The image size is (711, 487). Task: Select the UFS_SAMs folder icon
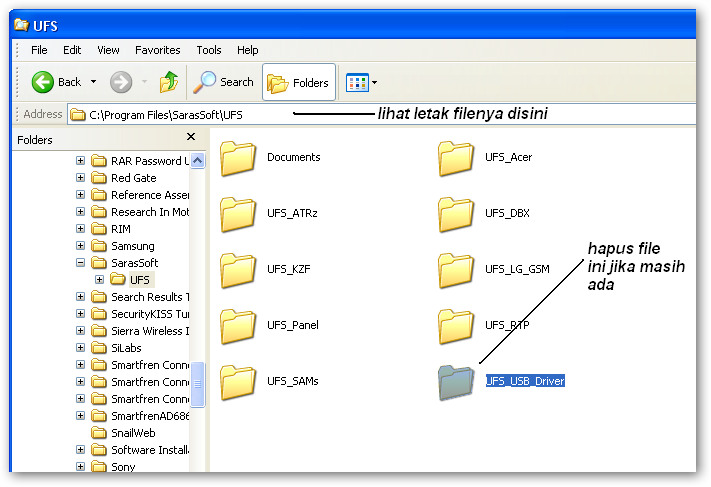(x=238, y=383)
